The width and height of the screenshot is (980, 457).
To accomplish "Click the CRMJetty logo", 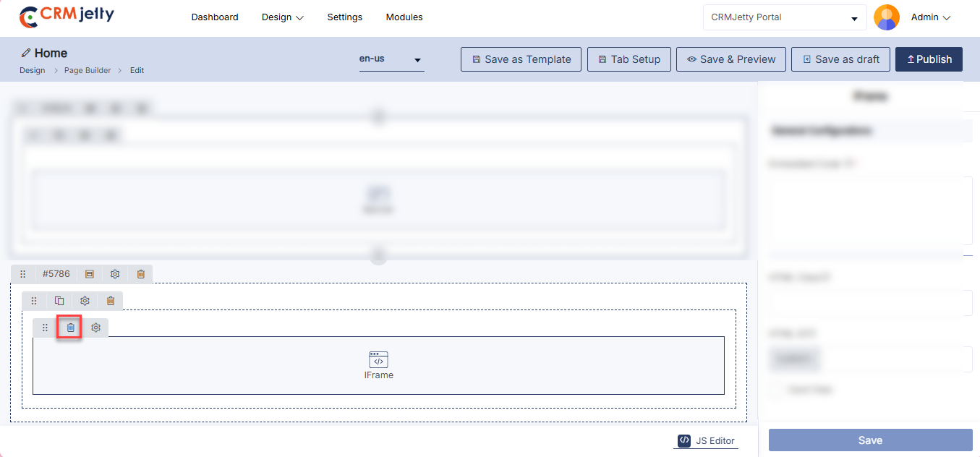I will point(67,17).
